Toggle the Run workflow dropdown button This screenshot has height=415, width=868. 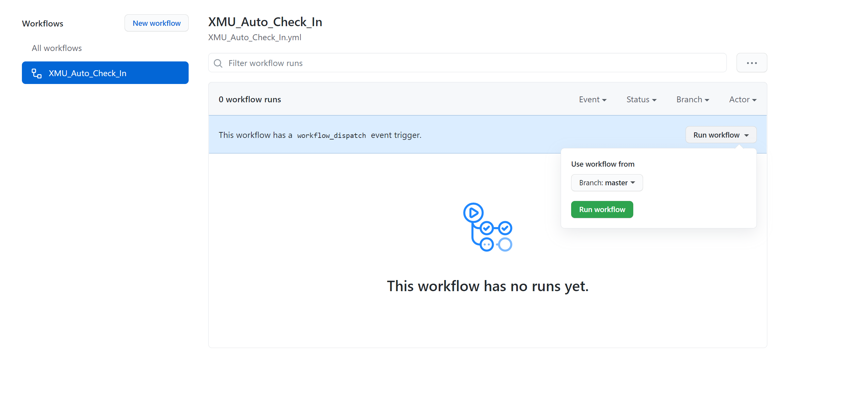click(721, 135)
